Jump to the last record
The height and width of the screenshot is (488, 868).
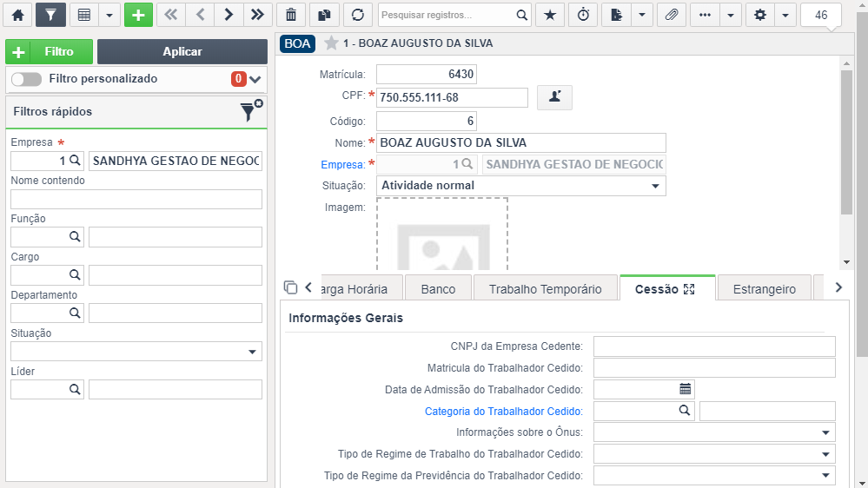point(257,15)
